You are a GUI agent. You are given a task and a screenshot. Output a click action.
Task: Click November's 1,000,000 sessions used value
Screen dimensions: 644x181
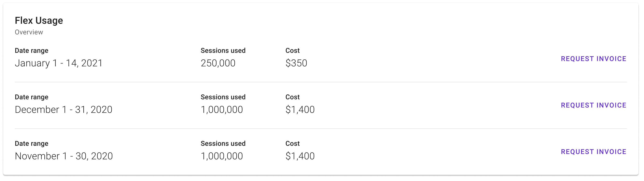222,156
